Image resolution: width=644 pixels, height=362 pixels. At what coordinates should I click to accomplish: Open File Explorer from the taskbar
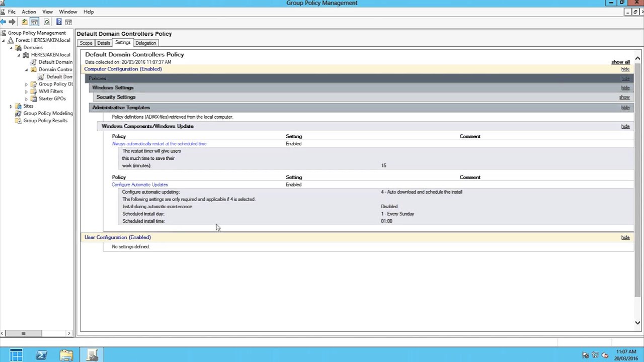(x=66, y=355)
